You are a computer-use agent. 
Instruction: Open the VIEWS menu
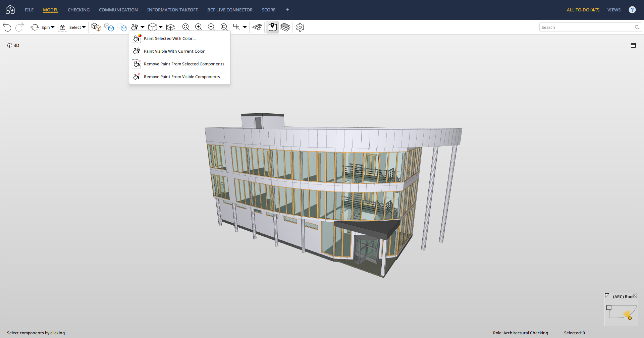pyautogui.click(x=614, y=10)
